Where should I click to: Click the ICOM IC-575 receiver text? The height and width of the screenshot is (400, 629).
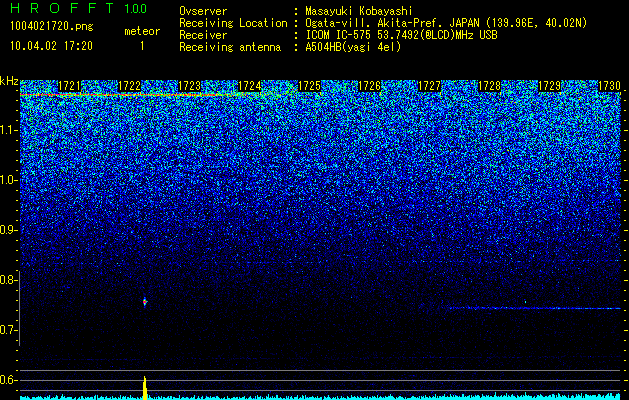click(401, 35)
